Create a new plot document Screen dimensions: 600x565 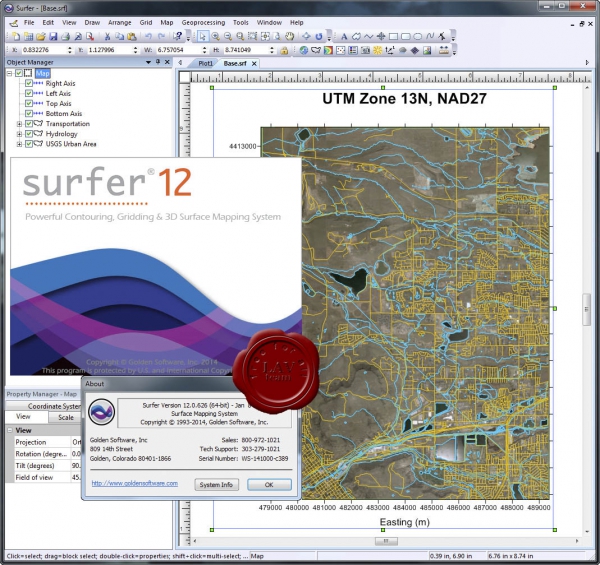(x=16, y=36)
